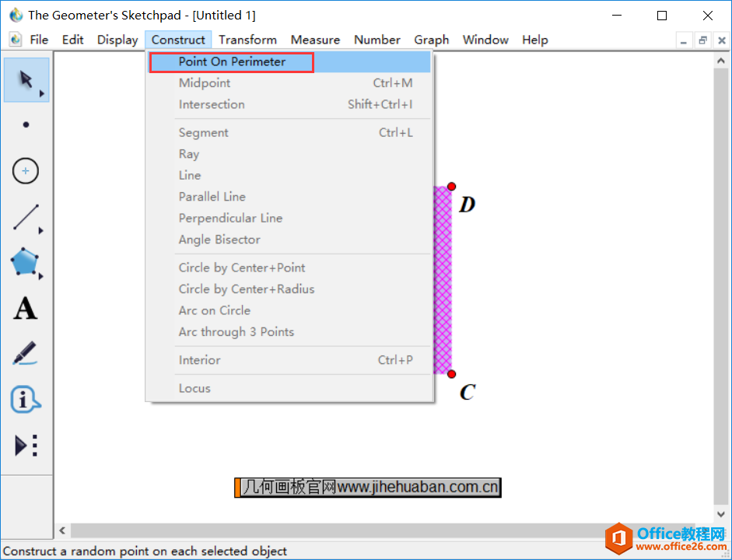The height and width of the screenshot is (560, 732).
Task: Click Circle by Center+Point entry
Action: click(x=289, y=268)
